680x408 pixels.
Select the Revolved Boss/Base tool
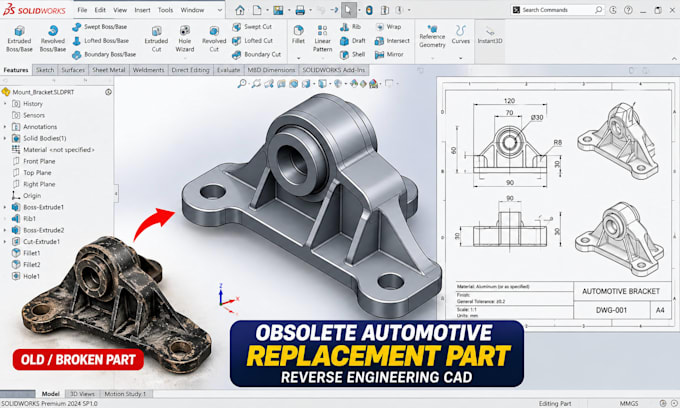coord(52,39)
